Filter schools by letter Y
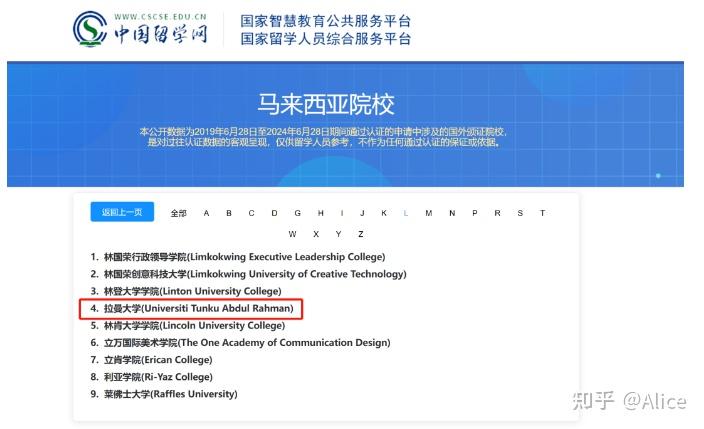The width and height of the screenshot is (704, 429). pos(339,234)
